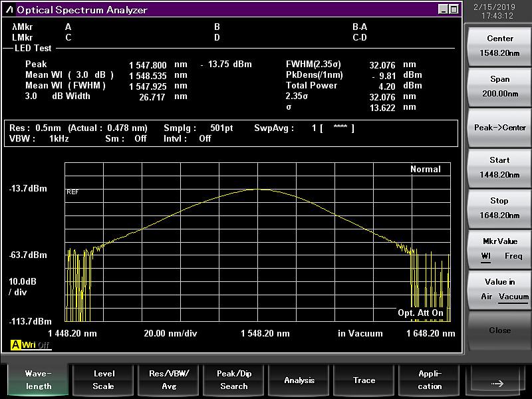
Task: Click the right arrow next-page softkey
Action: [x=497, y=380]
